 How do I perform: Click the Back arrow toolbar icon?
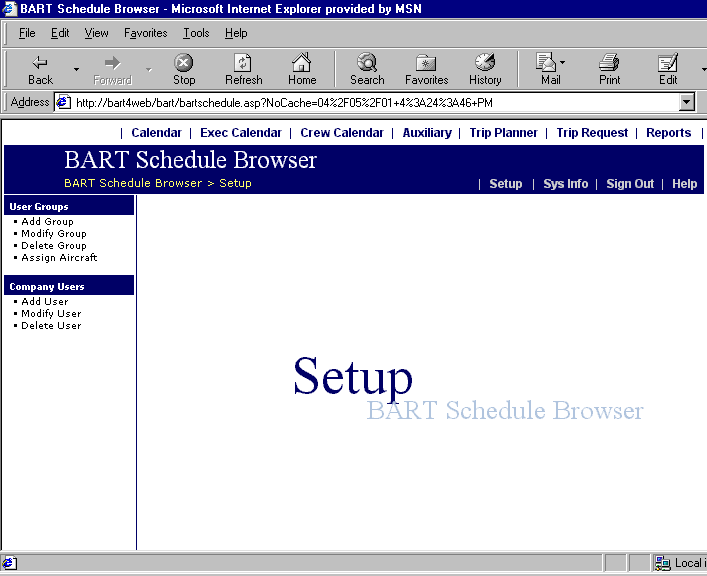tap(40, 63)
